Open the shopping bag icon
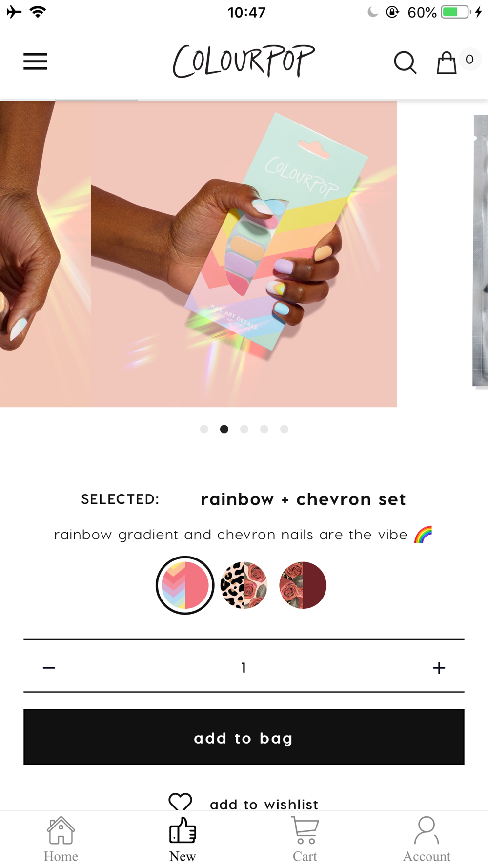 pos(446,62)
